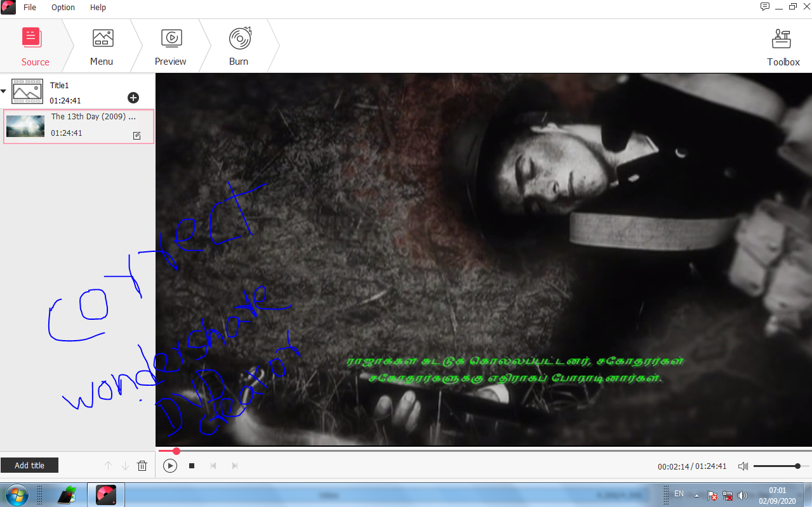Screen dimensions: 812x507
Task: Skip to the next clip
Action: click(x=235, y=466)
